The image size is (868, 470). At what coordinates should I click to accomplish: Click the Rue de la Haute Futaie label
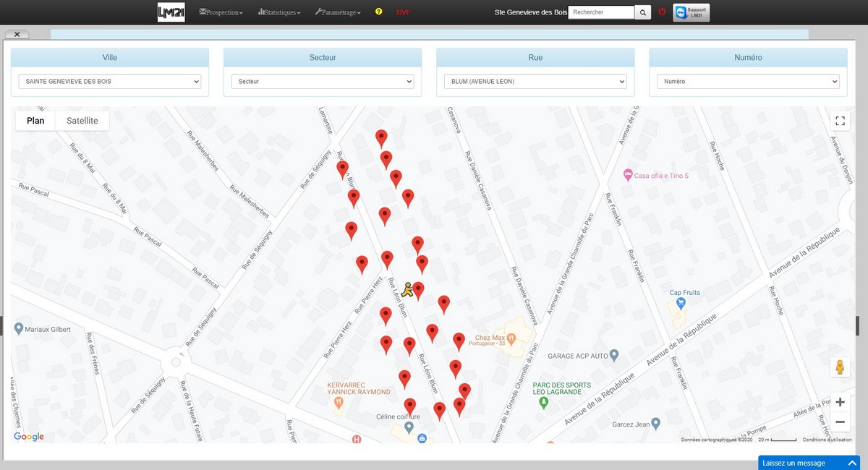coord(190,410)
